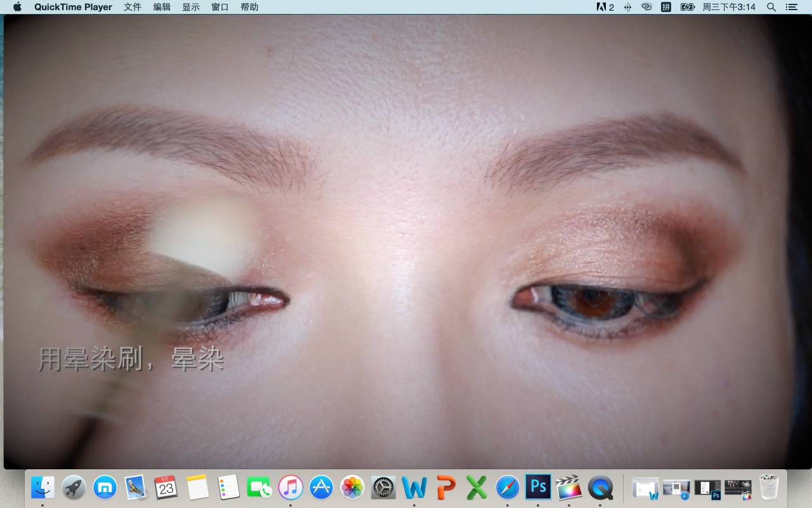This screenshot has width=812, height=508.
Task: Restore the minimized WPS Writer window
Action: pos(646,488)
